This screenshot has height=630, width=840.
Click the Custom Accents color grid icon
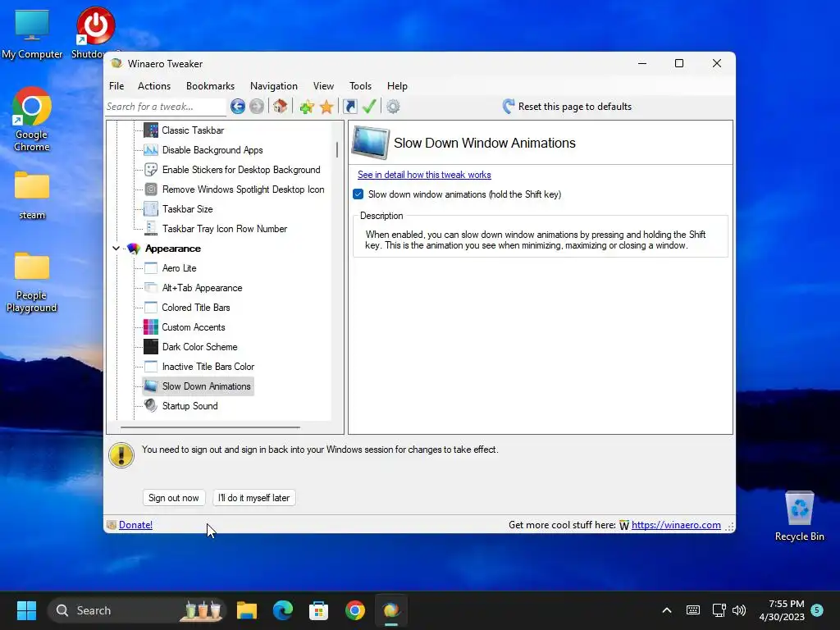click(x=151, y=327)
